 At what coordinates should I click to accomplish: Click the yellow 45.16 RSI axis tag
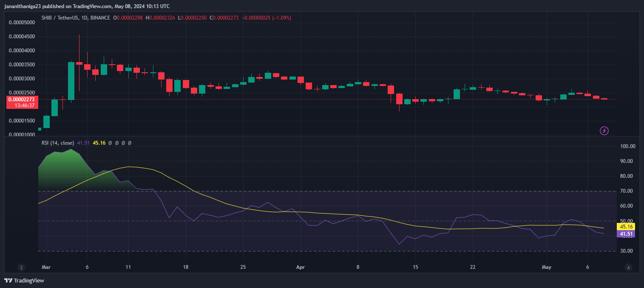[x=625, y=227]
